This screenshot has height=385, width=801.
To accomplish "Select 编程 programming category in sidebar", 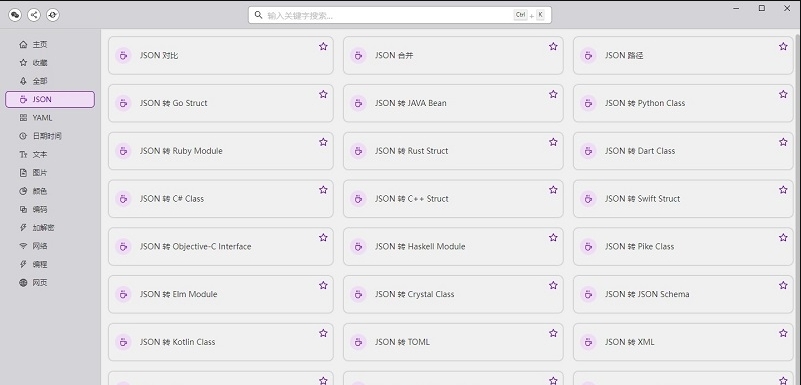I will (x=50, y=264).
